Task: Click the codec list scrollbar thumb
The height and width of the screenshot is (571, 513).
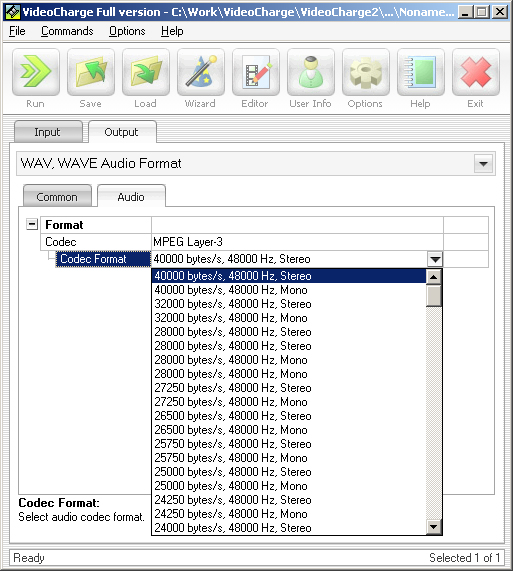Action: 434,296
